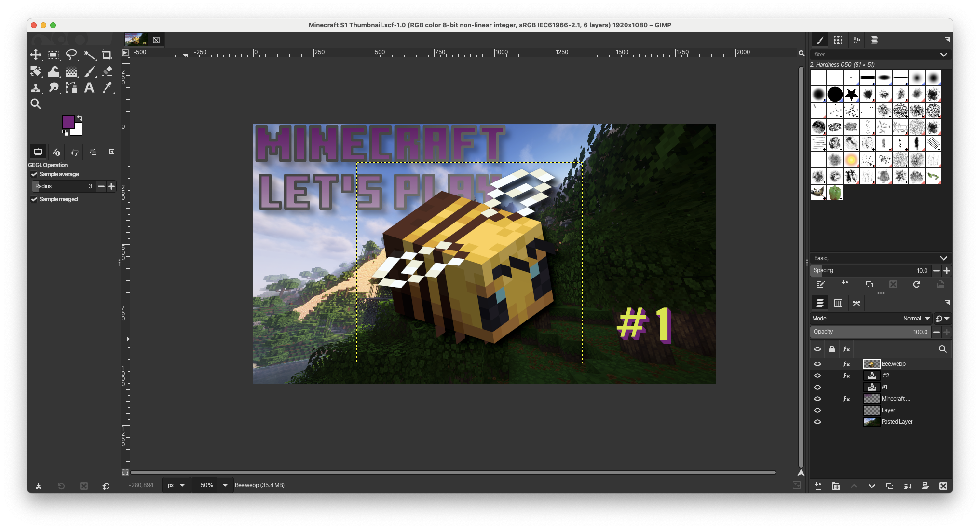Adjust the layer Opacity slider
Screen dimensions: 980x529
pos(871,332)
